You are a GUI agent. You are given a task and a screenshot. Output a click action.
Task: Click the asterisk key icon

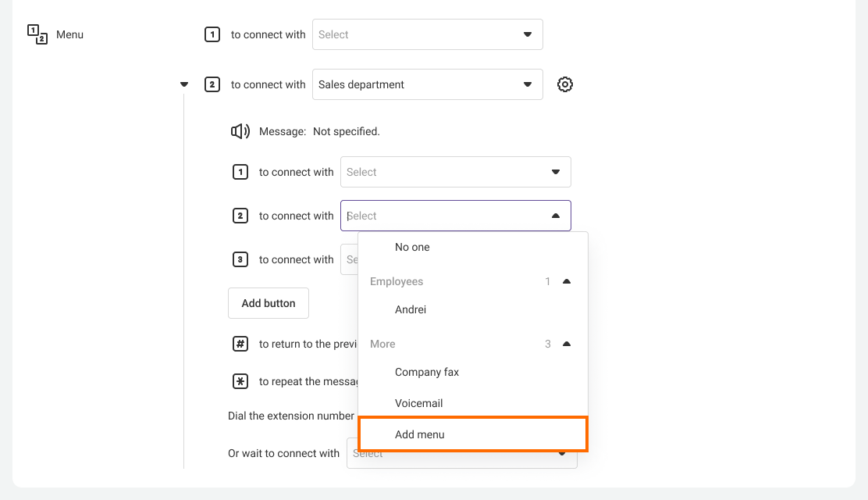(x=240, y=381)
